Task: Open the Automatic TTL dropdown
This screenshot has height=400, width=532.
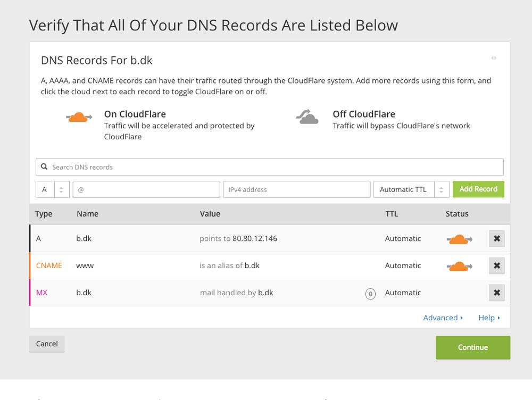Action: pos(411,189)
